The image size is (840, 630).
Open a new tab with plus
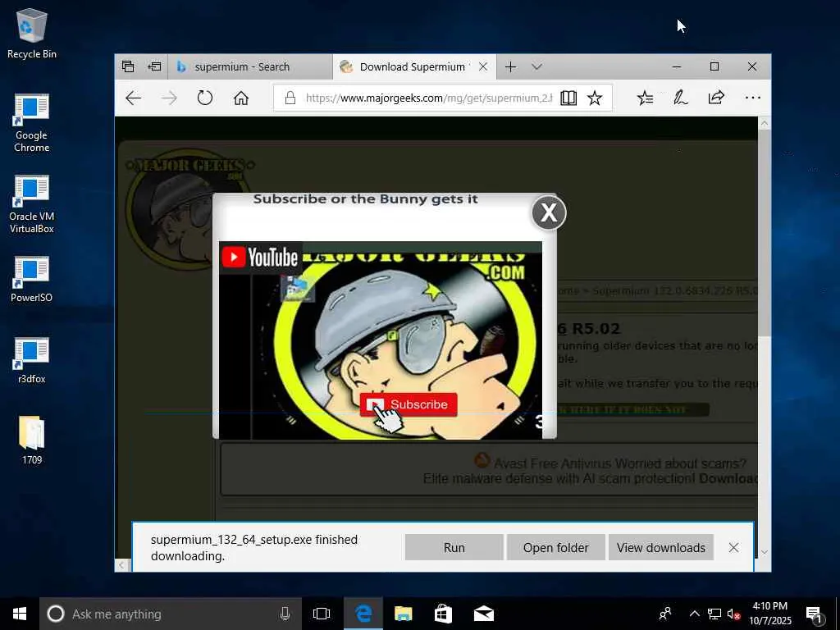pos(510,67)
